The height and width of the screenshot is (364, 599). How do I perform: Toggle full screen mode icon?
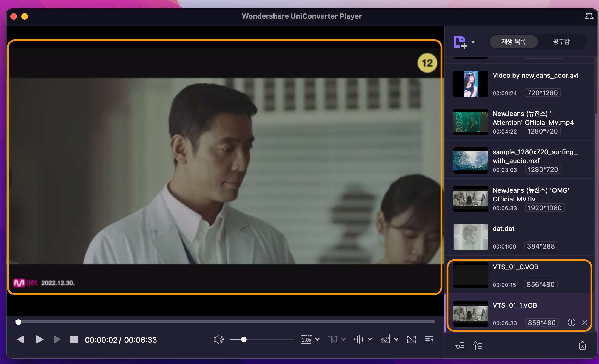(x=412, y=340)
